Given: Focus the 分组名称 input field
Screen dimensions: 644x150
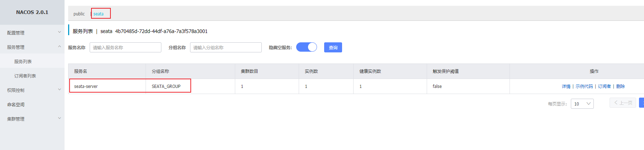Looking at the screenshot, I should coord(226,47).
